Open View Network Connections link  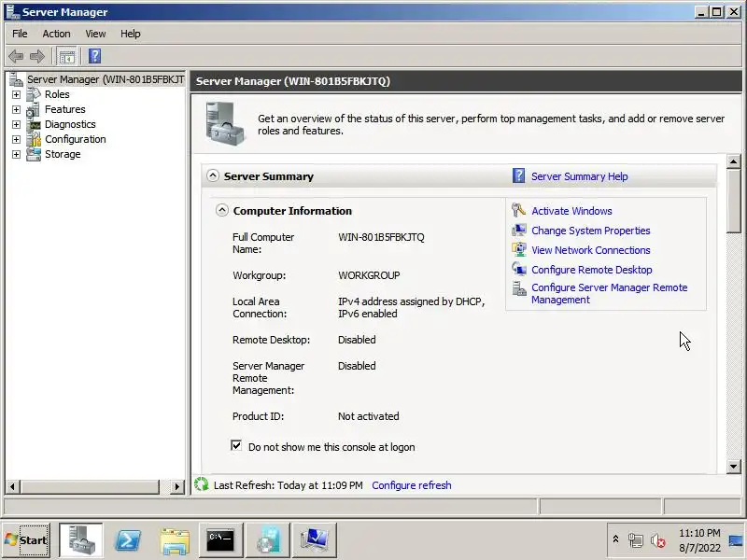coord(591,250)
